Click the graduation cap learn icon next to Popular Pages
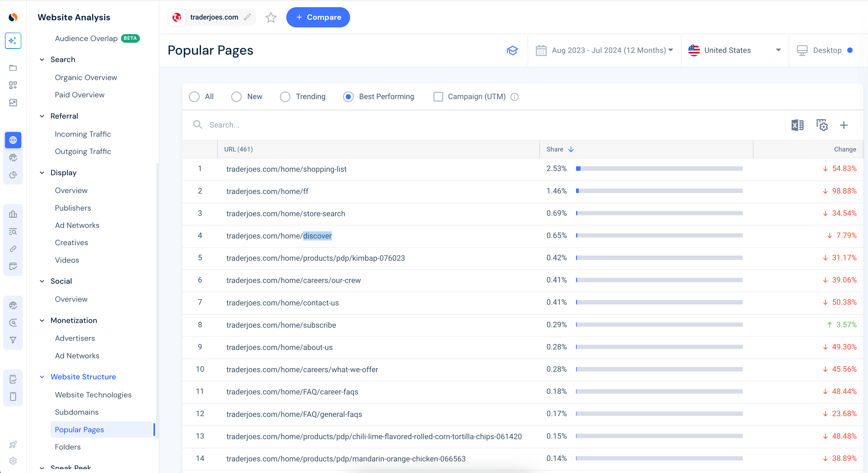 pyautogui.click(x=512, y=50)
